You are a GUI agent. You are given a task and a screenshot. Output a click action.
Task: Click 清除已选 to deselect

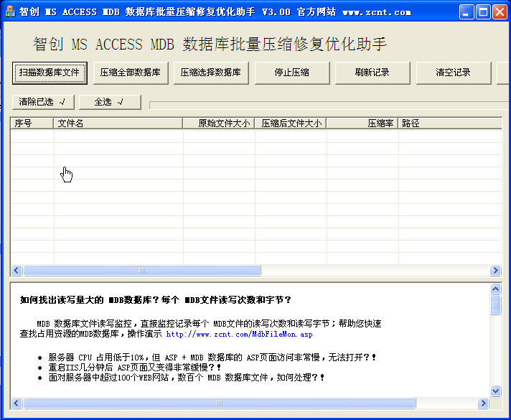(43, 102)
